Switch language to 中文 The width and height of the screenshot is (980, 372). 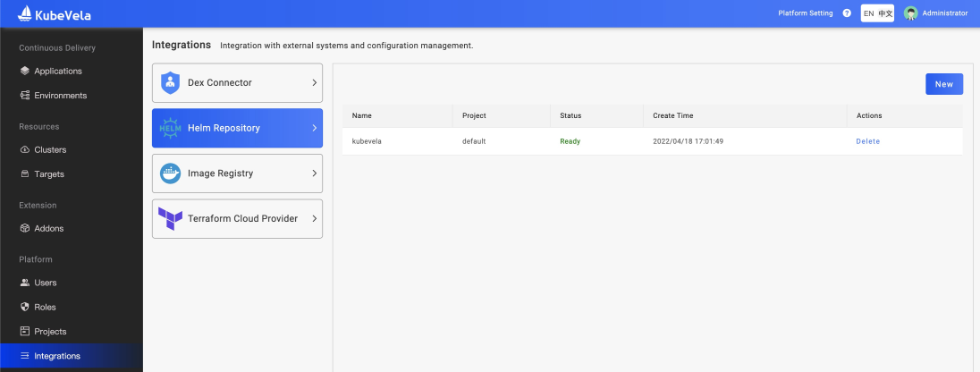884,13
